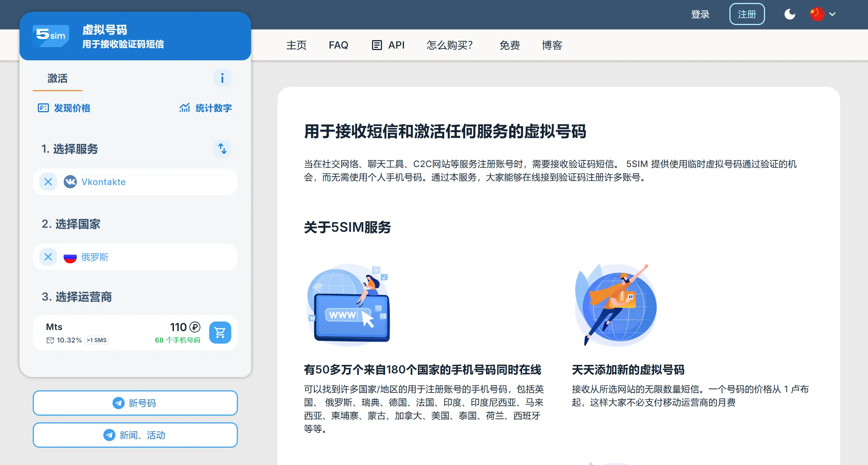Switch to the 激活 tab
The image size is (868, 465).
point(57,78)
